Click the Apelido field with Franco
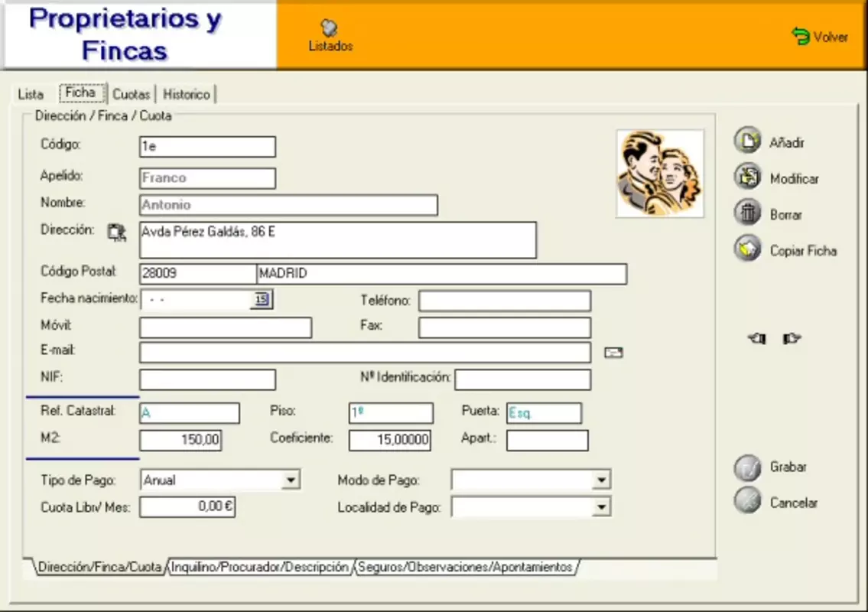868x612 pixels. pyautogui.click(x=207, y=178)
